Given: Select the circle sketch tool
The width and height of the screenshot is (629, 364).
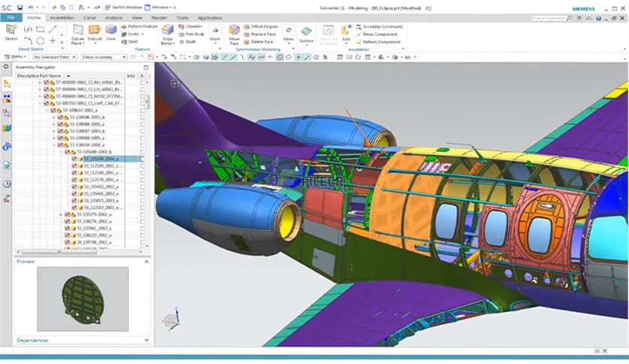Looking at the screenshot, I should [40, 41].
